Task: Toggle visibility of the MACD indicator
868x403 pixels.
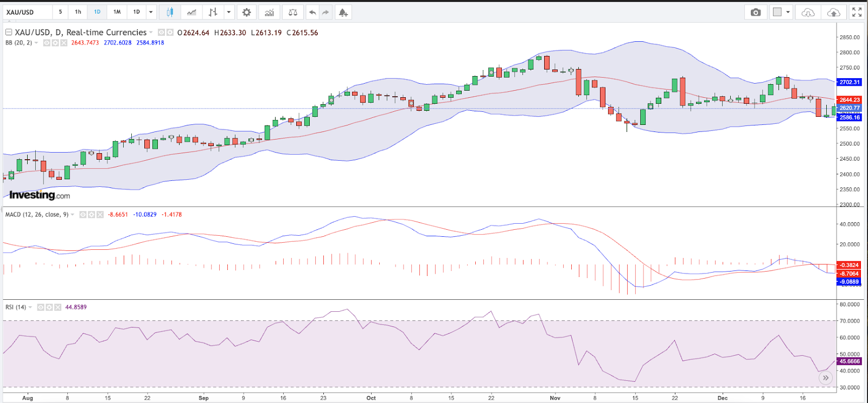Action: [x=83, y=215]
